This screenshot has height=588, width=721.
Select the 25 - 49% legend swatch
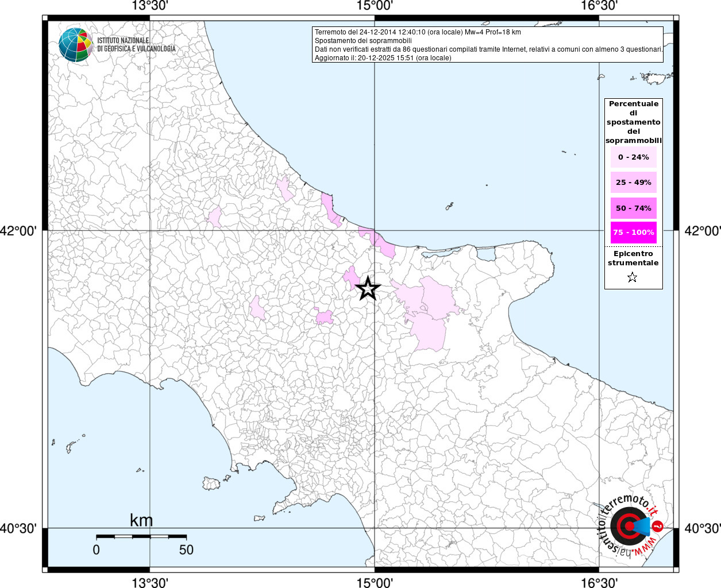click(x=633, y=183)
